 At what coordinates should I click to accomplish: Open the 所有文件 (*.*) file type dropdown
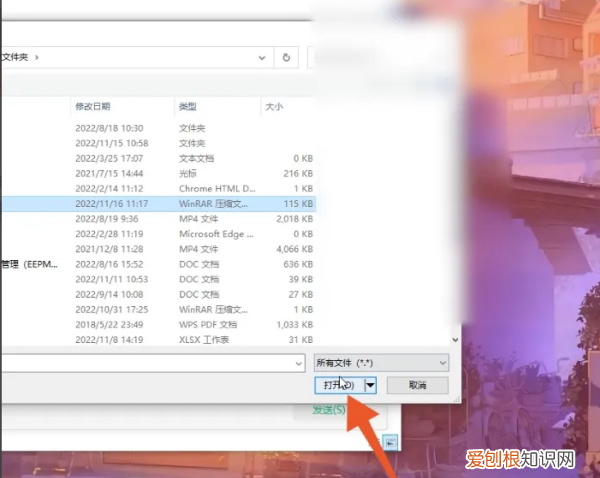(382, 363)
